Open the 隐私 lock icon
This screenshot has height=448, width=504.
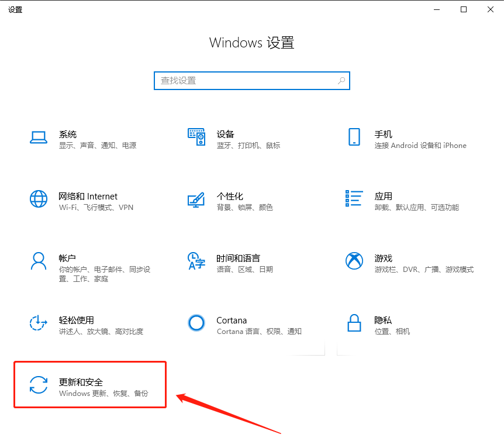click(354, 323)
